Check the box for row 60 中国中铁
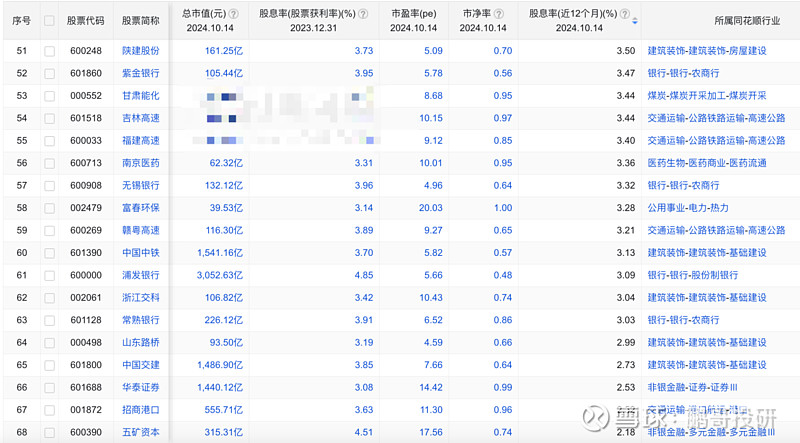 click(49, 253)
